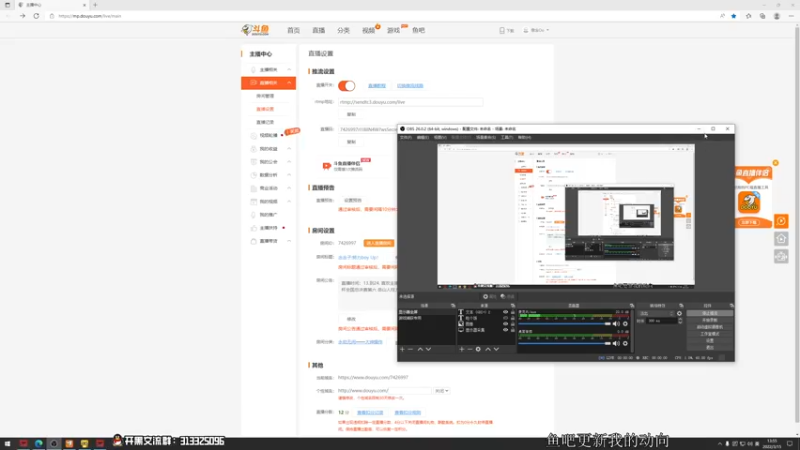Viewport: 800px width, 450px height.
Task: Click the orange play icon on right floating bar
Action: point(781,221)
